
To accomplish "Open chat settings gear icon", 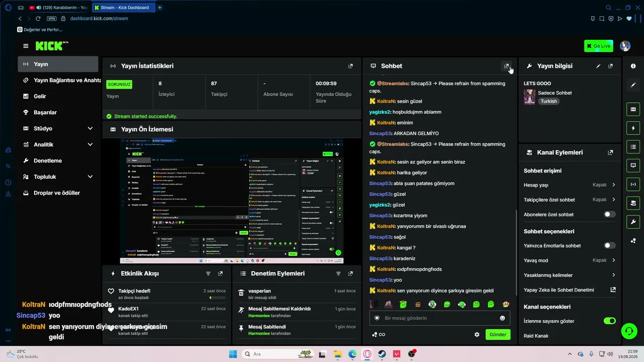I will click(477, 334).
